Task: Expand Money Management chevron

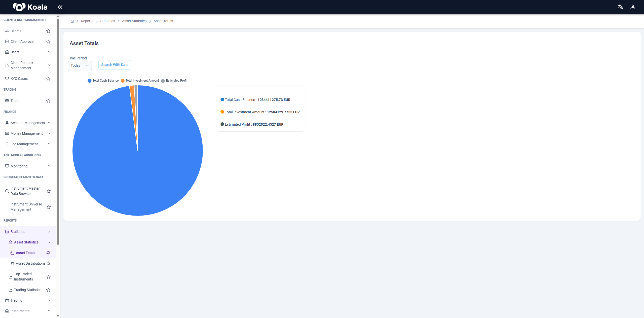Action: click(49, 133)
